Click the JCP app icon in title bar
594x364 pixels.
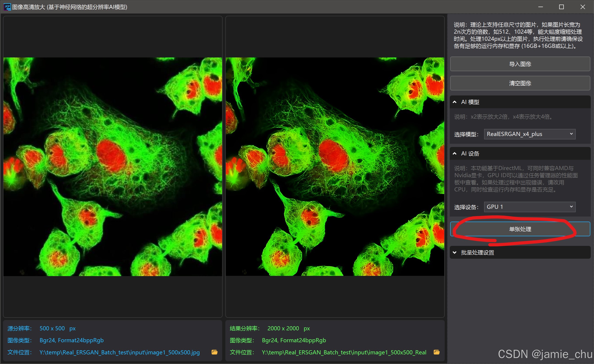click(7, 7)
